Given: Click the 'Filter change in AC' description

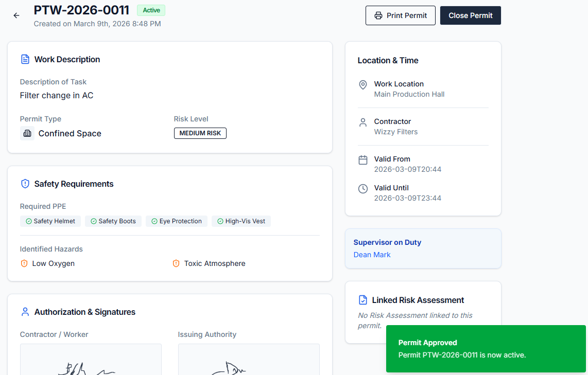Looking at the screenshot, I should pos(57,96).
